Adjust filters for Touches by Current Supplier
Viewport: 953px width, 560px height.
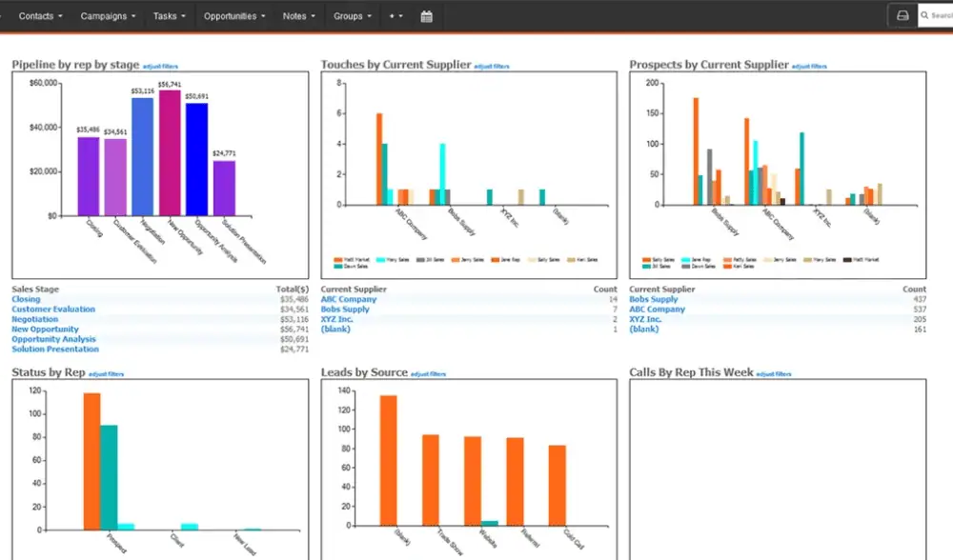pos(492,67)
